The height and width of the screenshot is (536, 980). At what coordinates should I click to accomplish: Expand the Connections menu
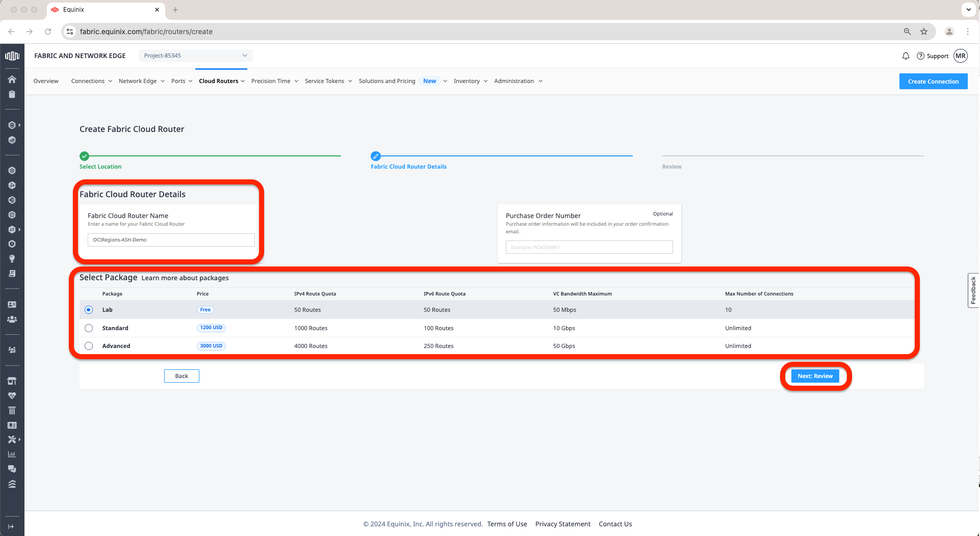(x=91, y=81)
